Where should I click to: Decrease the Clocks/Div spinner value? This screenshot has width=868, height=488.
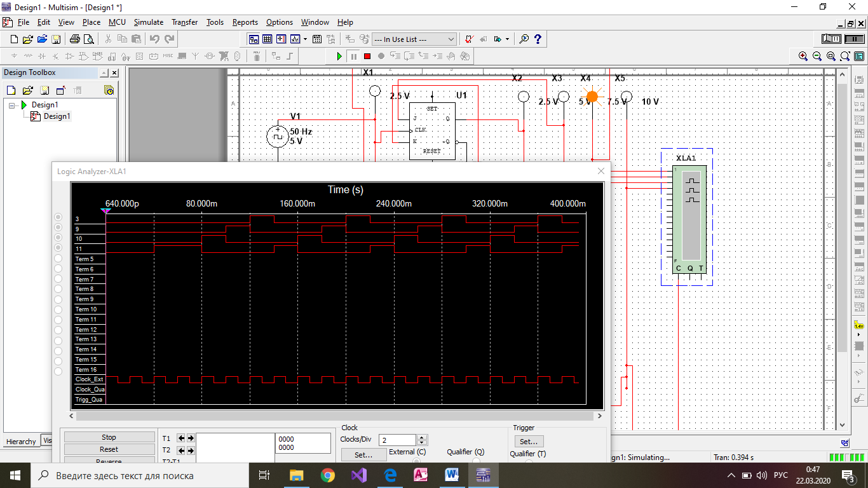pos(423,443)
